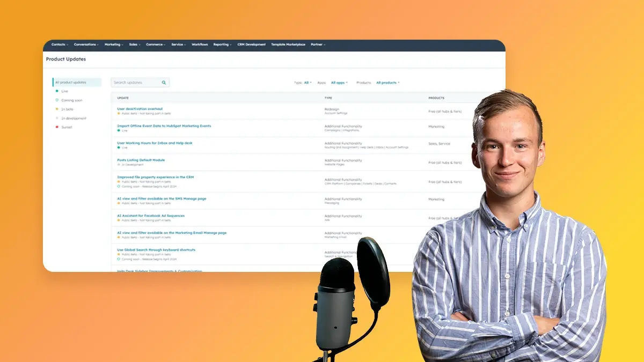The height and width of the screenshot is (362, 644).
Task: Click the UPDATE column header
Action: [123, 98]
